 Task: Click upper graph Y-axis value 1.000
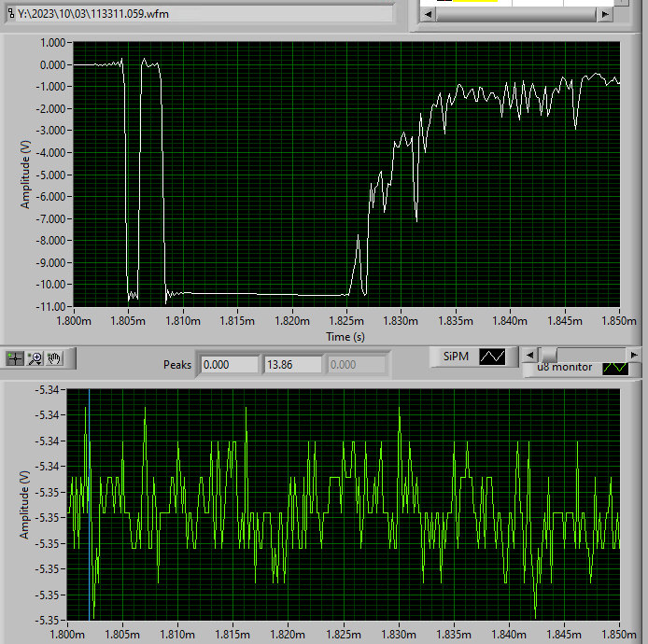[53, 43]
